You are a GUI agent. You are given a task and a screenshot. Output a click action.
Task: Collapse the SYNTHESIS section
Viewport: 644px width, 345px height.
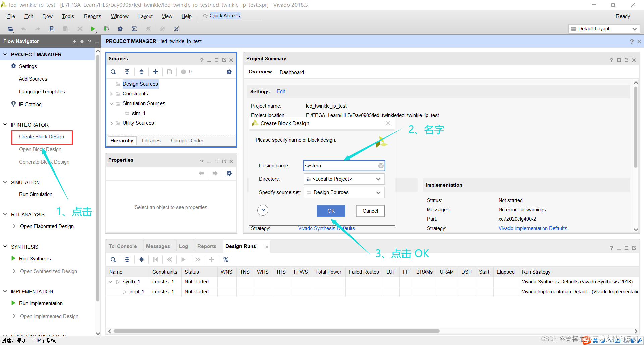click(5, 247)
